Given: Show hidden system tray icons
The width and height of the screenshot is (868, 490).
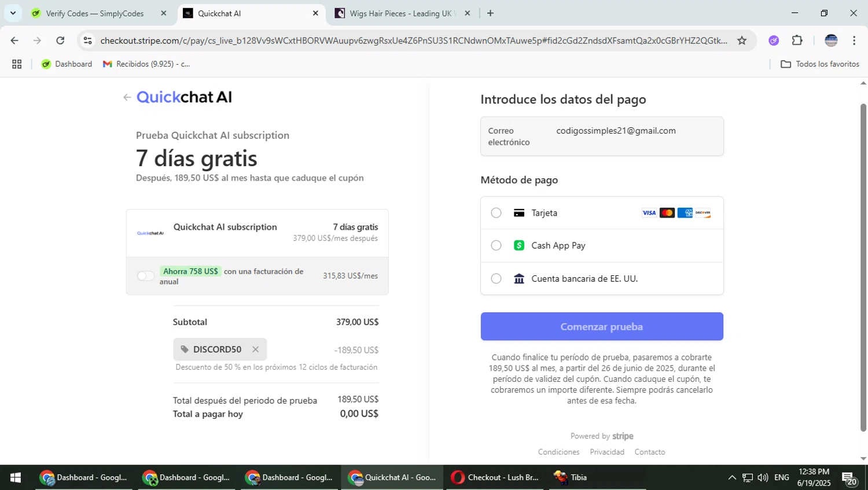Looking at the screenshot, I should point(732,477).
